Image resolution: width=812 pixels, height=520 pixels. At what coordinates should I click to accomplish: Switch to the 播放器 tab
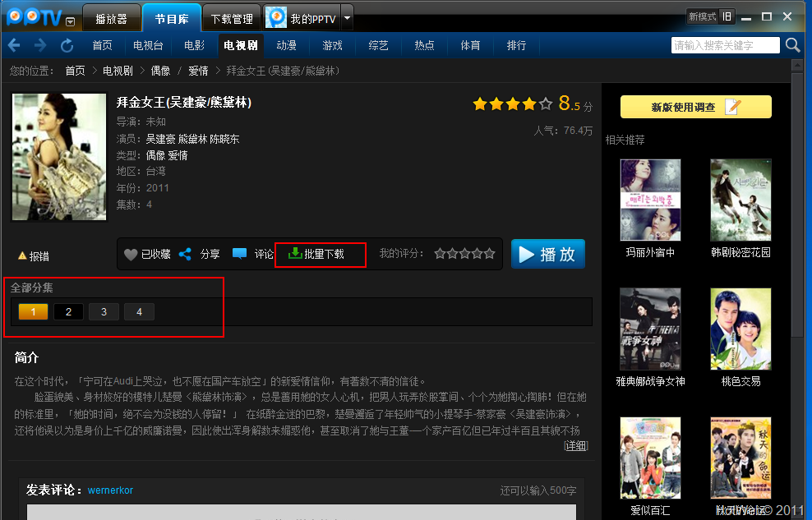point(111,19)
